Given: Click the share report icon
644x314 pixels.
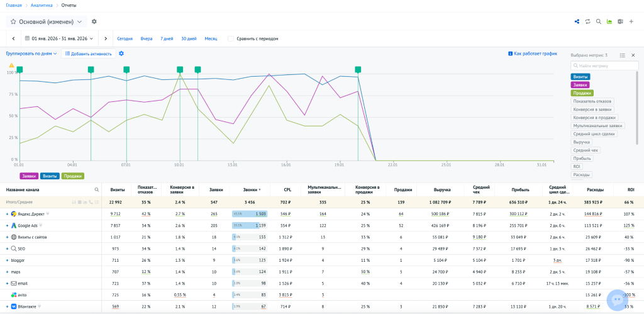Looking at the screenshot, I should point(577,21).
